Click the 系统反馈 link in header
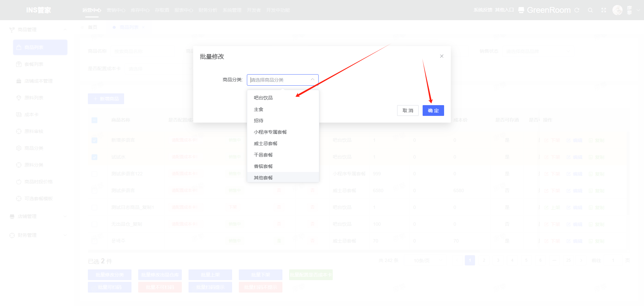The image size is (644, 306). [483, 10]
